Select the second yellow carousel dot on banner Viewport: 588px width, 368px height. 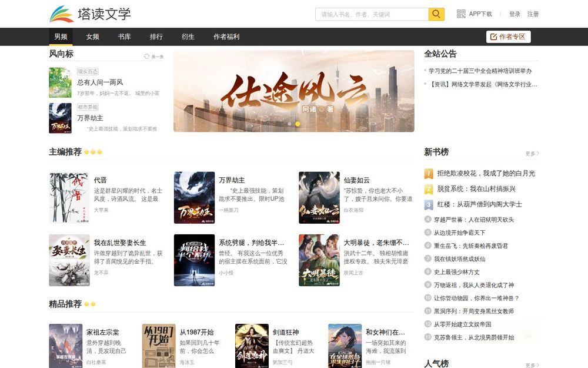pos(298,124)
